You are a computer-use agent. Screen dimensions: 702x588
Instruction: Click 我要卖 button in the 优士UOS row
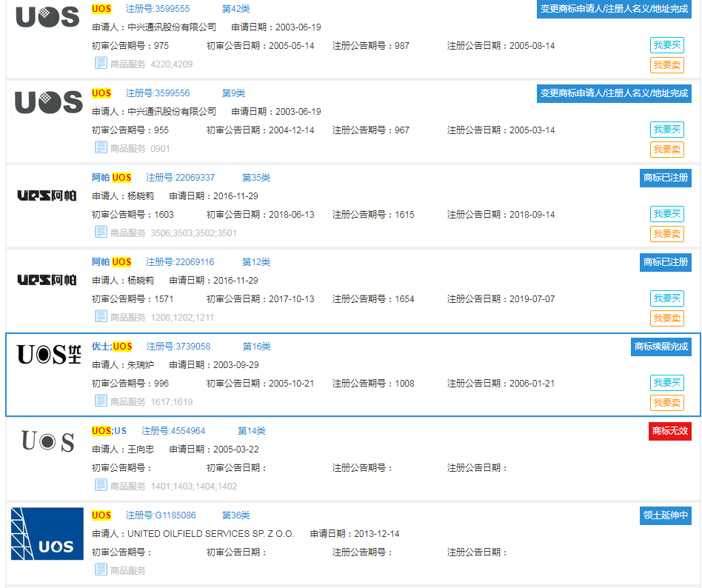(x=666, y=404)
